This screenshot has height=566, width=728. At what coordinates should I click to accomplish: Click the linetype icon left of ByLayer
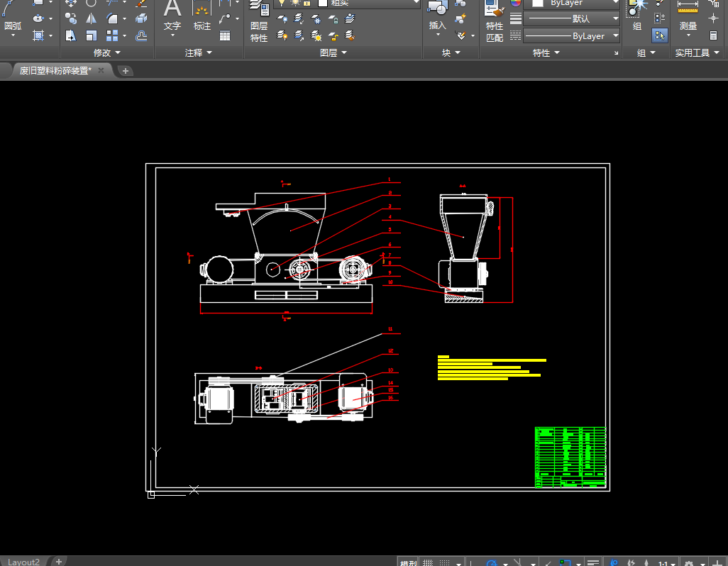516,35
